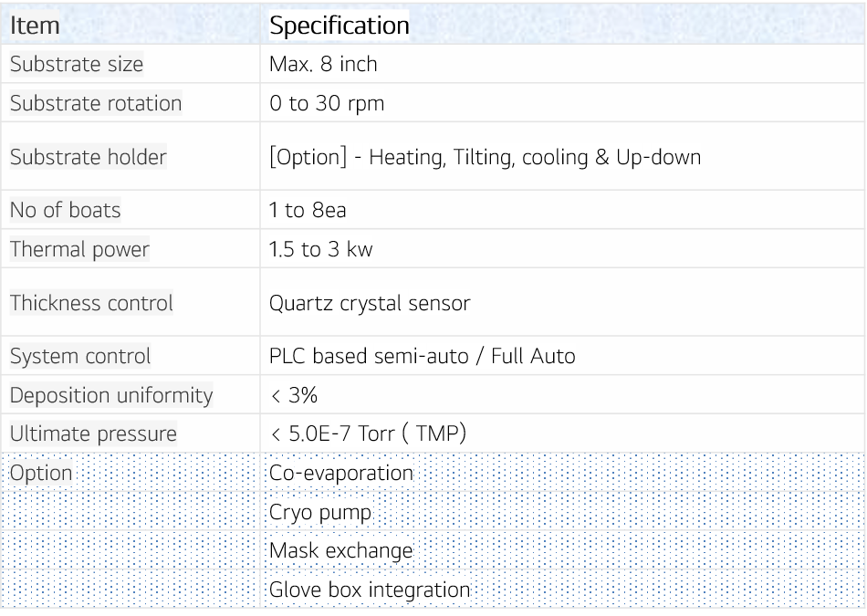Select the 'Thickness control' row label
Viewport: 867px width, 616px height.
[91, 303]
